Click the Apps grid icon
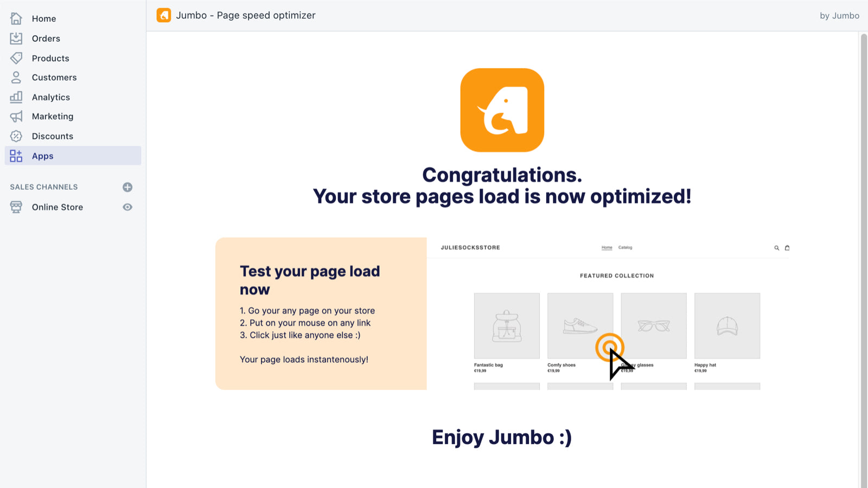 tap(16, 156)
